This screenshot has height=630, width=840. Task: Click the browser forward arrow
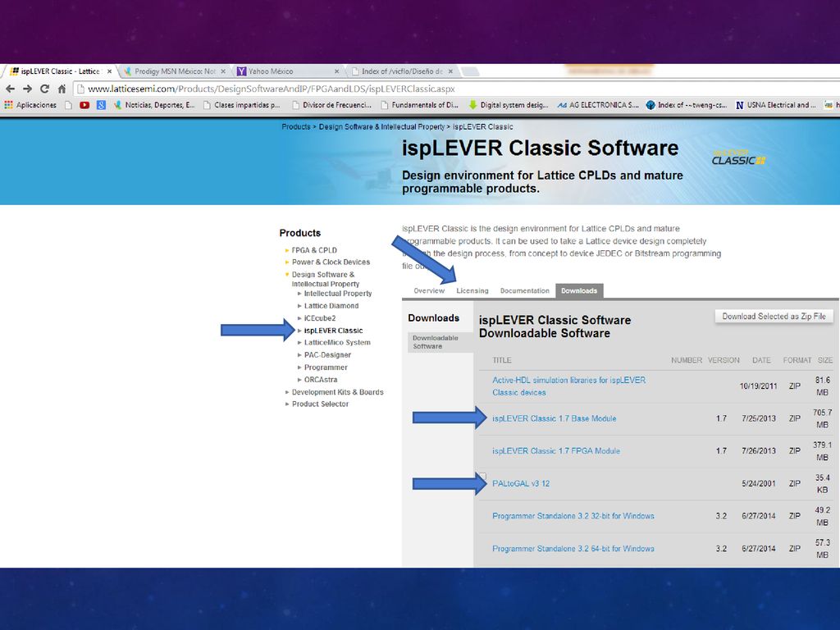coord(27,89)
